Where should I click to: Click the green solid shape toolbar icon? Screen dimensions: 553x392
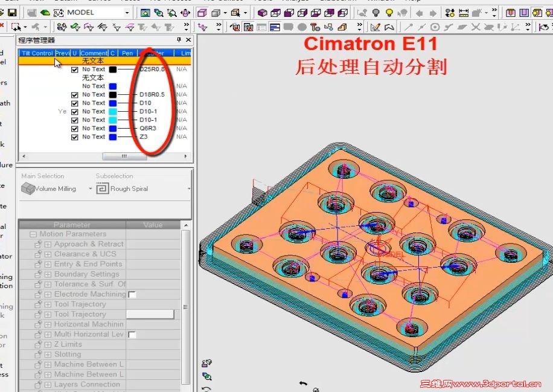tap(45, 13)
